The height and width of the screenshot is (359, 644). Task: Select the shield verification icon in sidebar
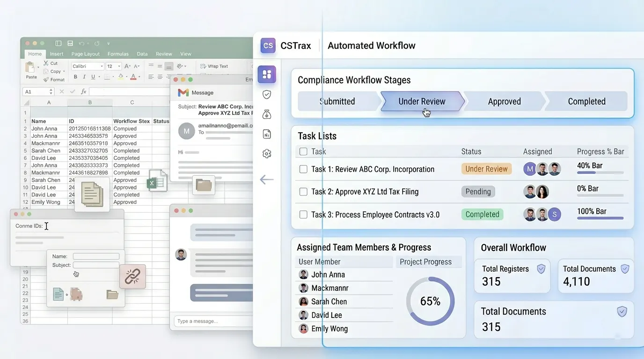(x=267, y=94)
